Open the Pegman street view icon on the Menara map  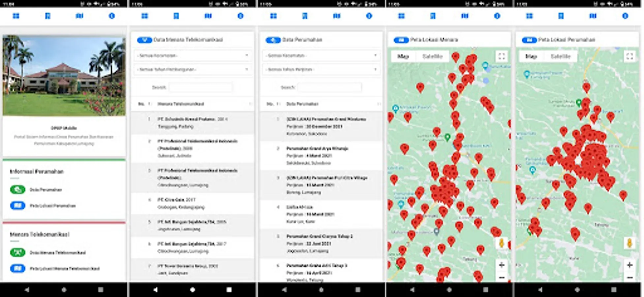pyautogui.click(x=502, y=243)
